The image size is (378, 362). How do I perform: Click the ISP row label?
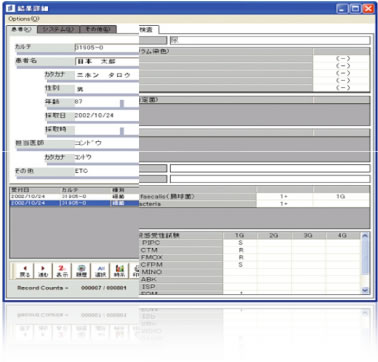(x=148, y=287)
